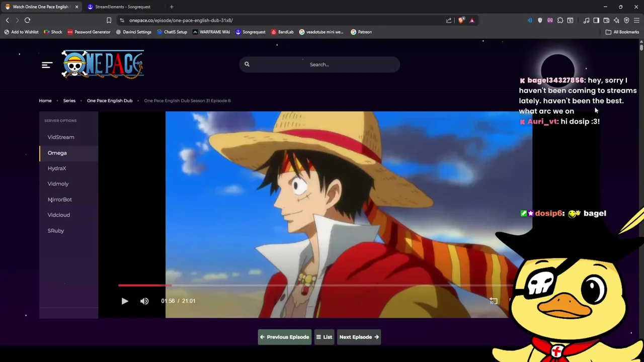Open the Brave Shields lion icon
644x362 pixels.
coord(461,20)
